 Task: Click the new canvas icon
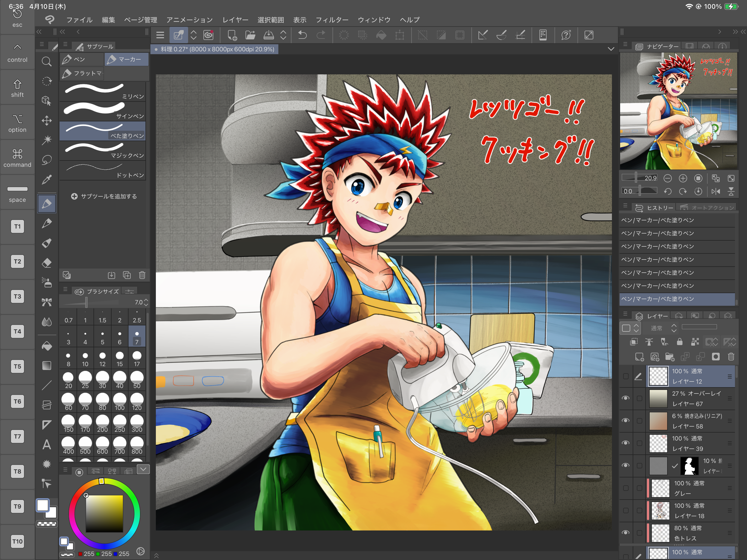tap(232, 35)
